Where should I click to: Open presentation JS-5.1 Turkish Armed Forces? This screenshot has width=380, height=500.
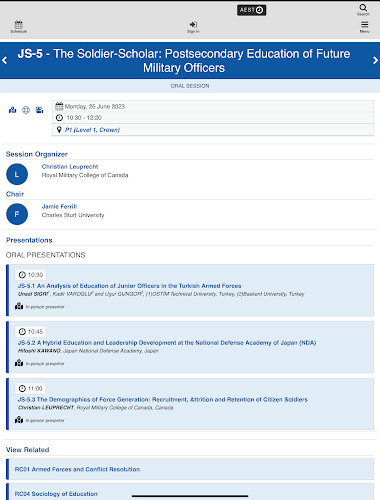(x=129, y=286)
